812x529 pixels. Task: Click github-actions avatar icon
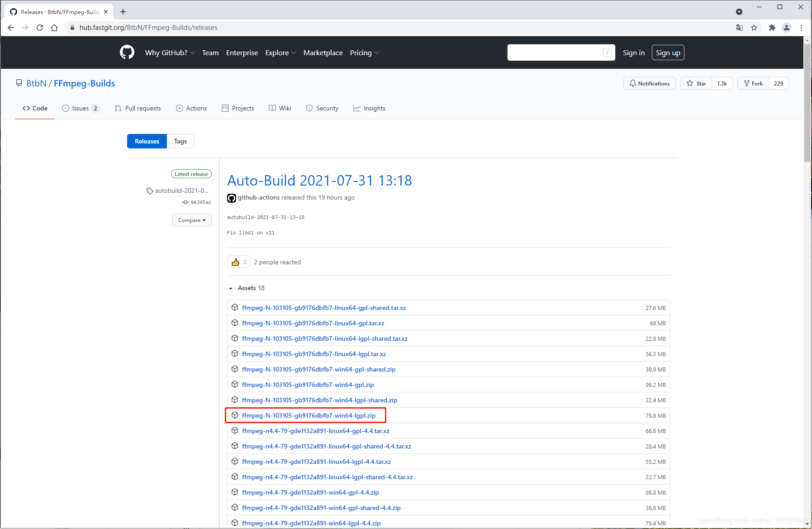coord(232,198)
